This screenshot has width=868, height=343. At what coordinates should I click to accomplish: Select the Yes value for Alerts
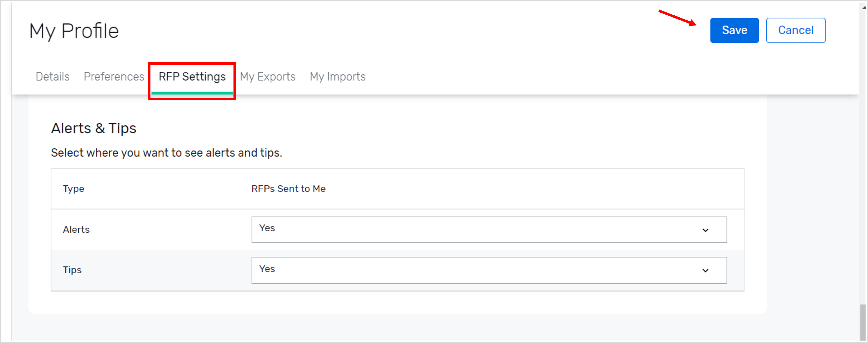click(x=266, y=228)
